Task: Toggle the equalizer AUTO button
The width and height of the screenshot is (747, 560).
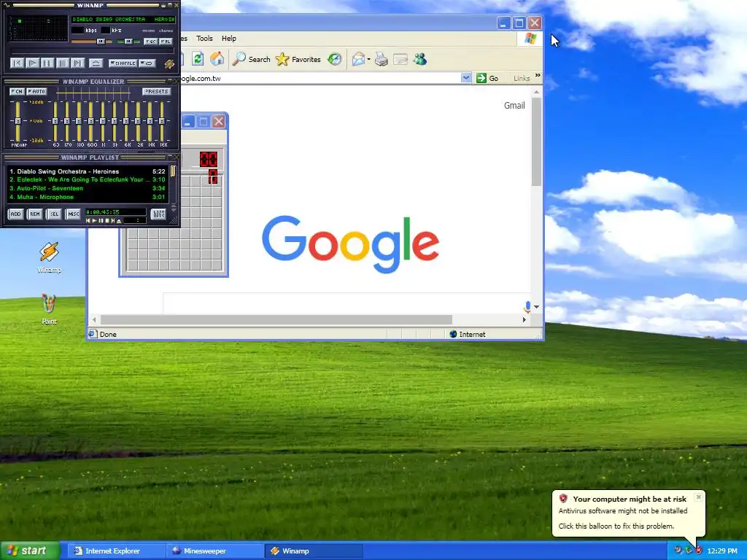Action: (36, 91)
